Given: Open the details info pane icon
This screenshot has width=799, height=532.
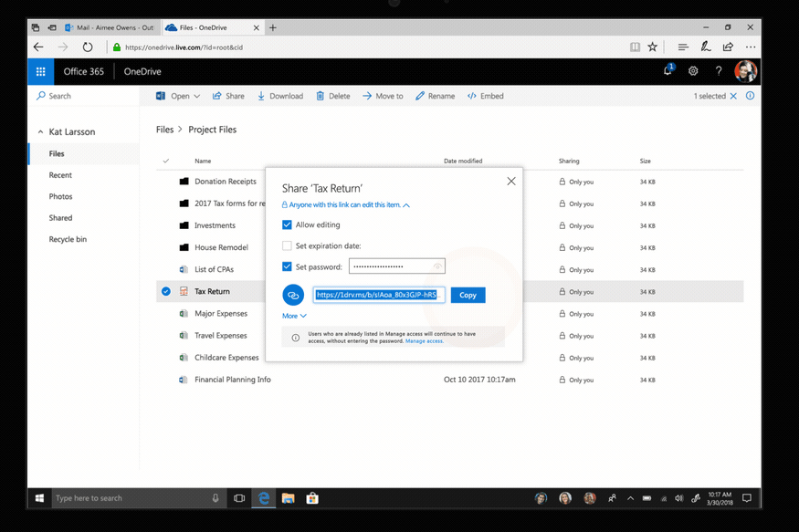Looking at the screenshot, I should 750,96.
